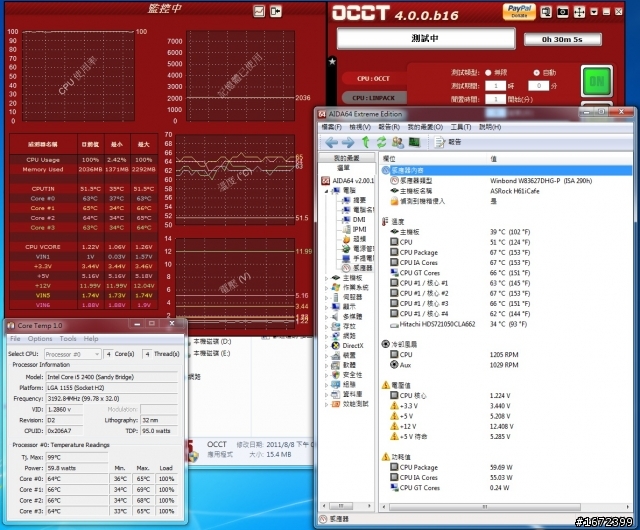Switch to the CPU : OCCT tab
Screen dimensions: 640x530
374,78
